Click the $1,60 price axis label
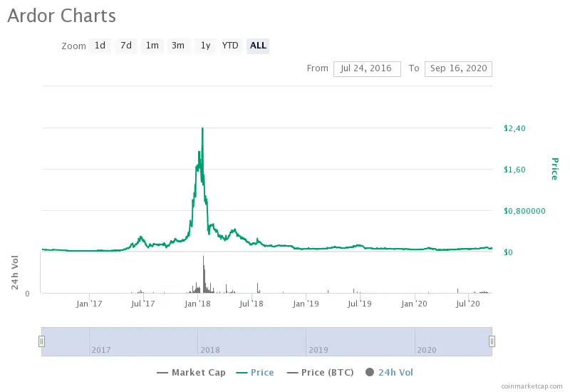This screenshot has height=392, width=570. point(514,170)
